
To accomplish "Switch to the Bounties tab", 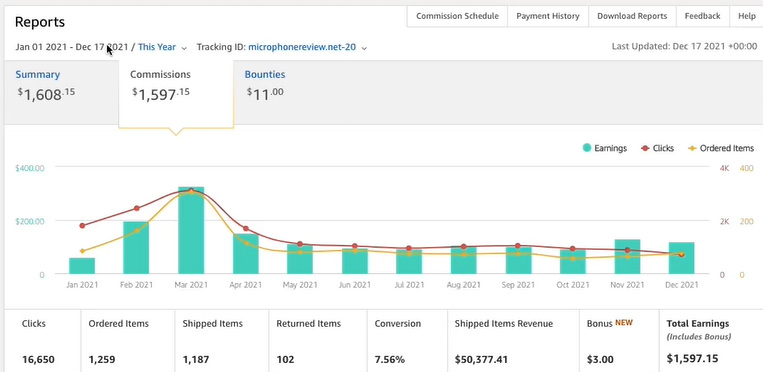I will tap(265, 74).
